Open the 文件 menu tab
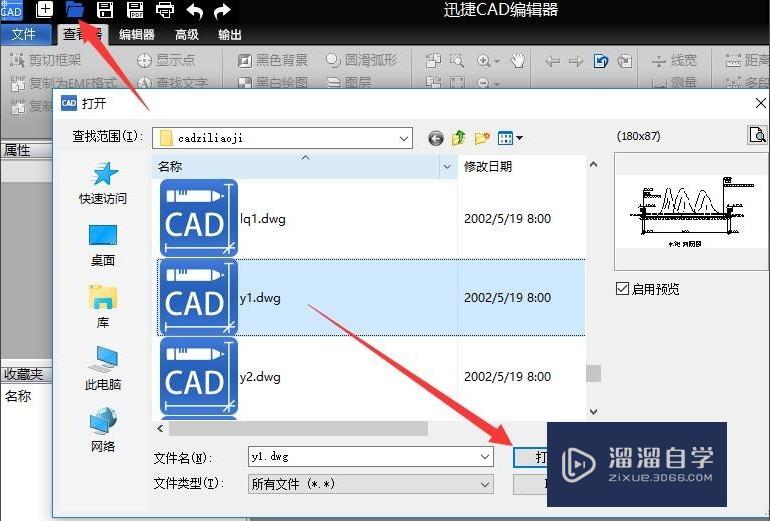 click(x=24, y=34)
